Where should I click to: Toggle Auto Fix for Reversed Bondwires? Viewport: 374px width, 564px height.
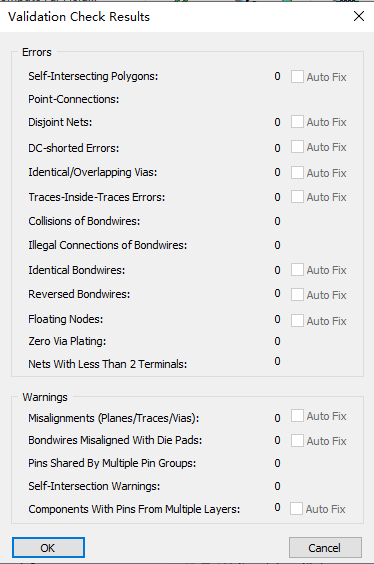pyautogui.click(x=297, y=295)
